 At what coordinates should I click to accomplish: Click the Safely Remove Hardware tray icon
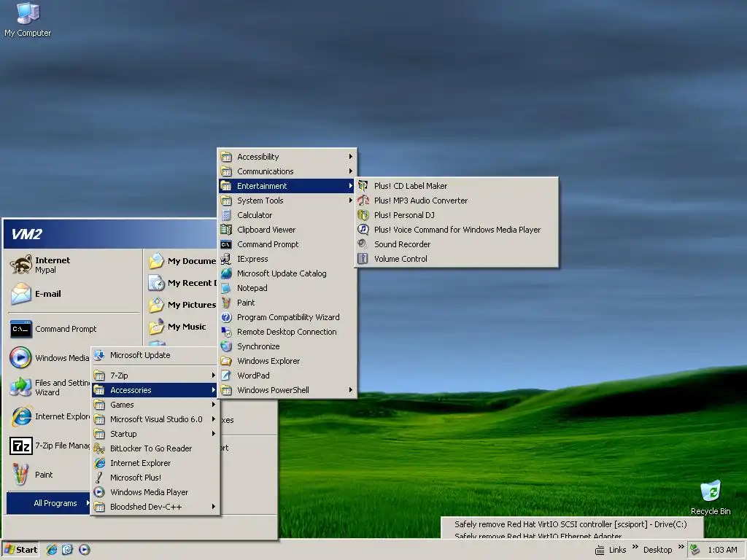click(694, 550)
